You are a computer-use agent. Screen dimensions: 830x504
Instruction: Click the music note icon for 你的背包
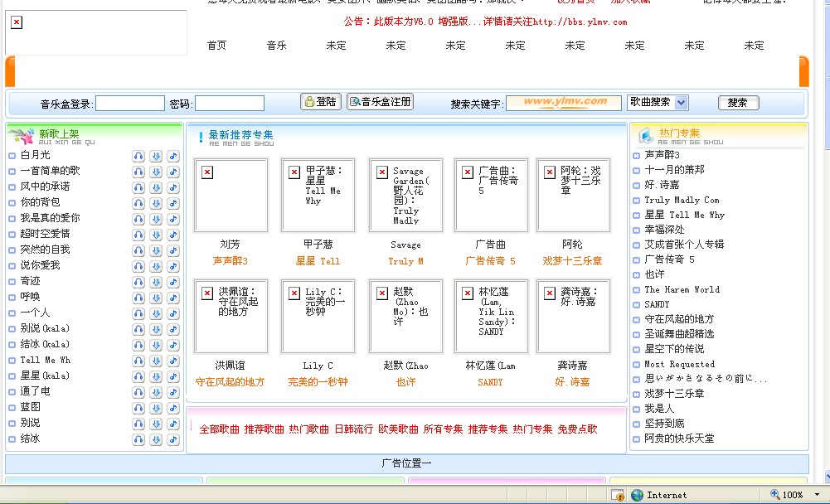173,203
